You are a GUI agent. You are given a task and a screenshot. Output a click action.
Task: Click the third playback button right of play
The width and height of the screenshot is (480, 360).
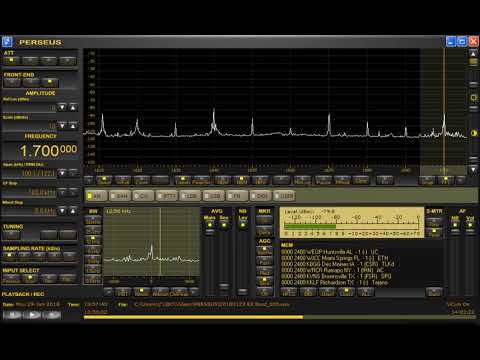[x=52, y=314]
